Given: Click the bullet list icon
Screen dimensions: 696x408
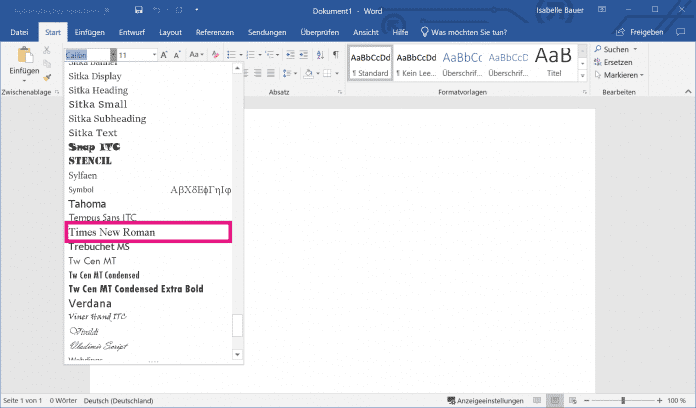Looking at the screenshot, I should click(x=231, y=54).
